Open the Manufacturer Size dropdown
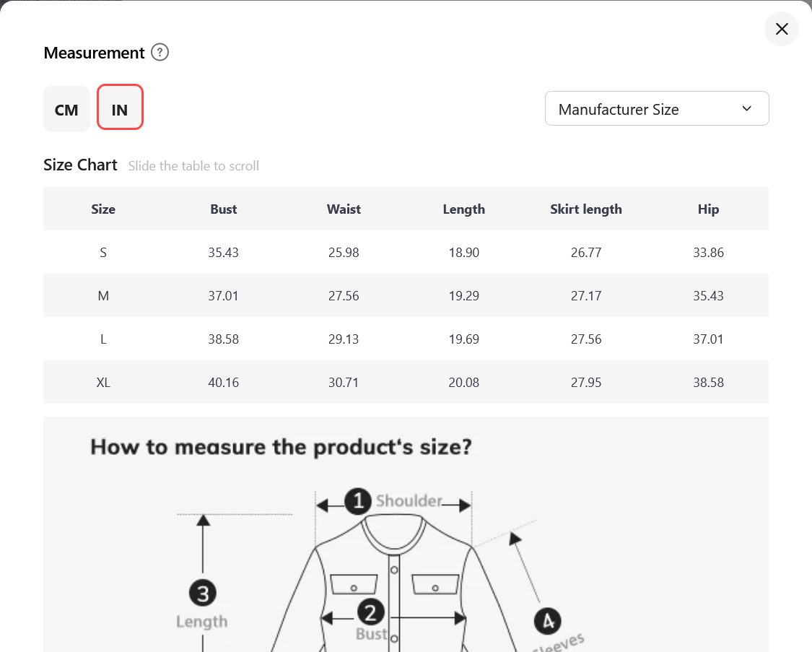The height and width of the screenshot is (652, 812). [x=657, y=109]
